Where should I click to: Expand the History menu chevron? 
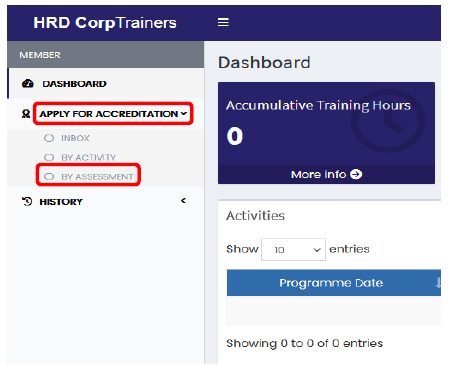point(183,201)
